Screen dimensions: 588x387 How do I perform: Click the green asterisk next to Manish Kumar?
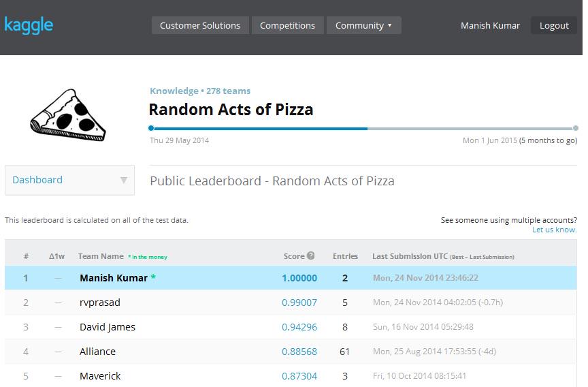pyautogui.click(x=153, y=277)
